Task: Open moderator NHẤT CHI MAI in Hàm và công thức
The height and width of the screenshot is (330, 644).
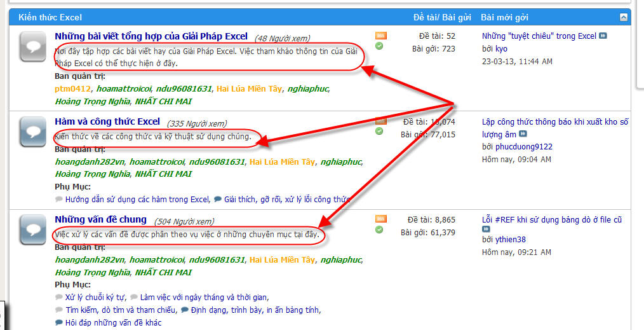Action: 163,174
